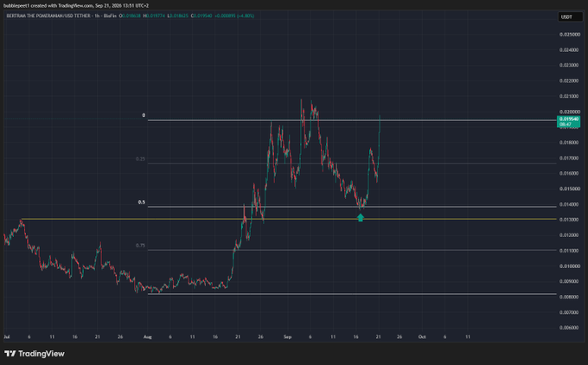Click price axis value 0.015000
The width and height of the screenshot is (588, 365).
(x=569, y=189)
